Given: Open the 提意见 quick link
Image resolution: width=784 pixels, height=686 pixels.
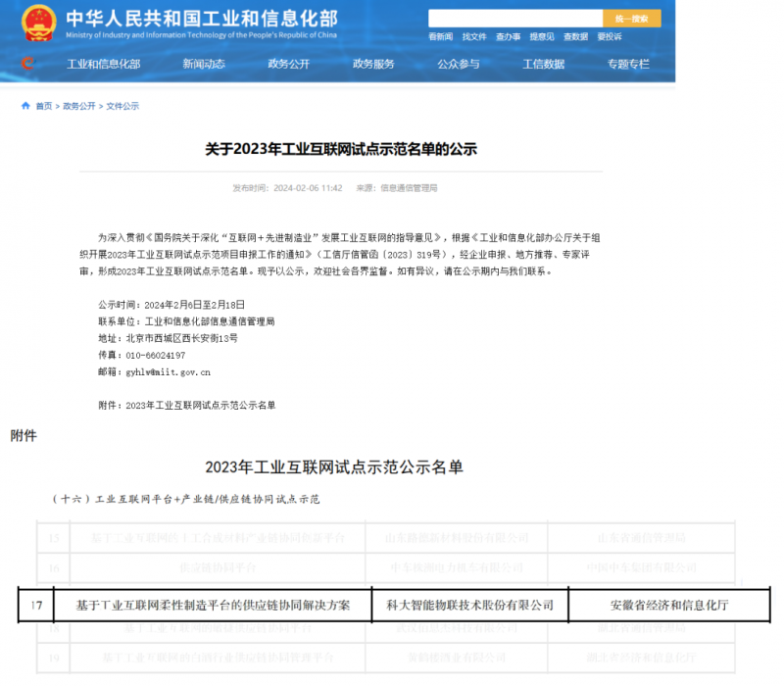Looking at the screenshot, I should tap(542, 36).
